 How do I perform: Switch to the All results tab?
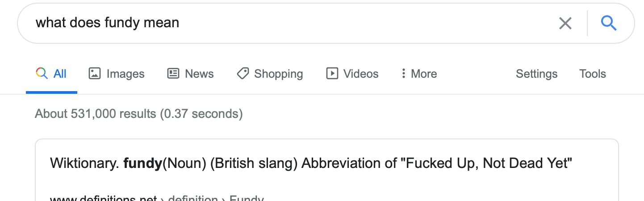pyautogui.click(x=60, y=74)
